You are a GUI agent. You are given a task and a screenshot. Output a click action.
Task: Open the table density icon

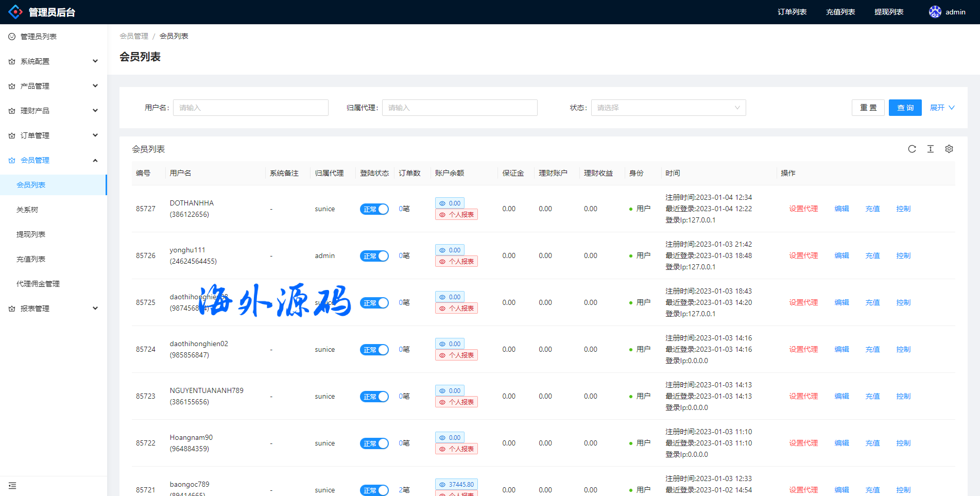tap(930, 149)
